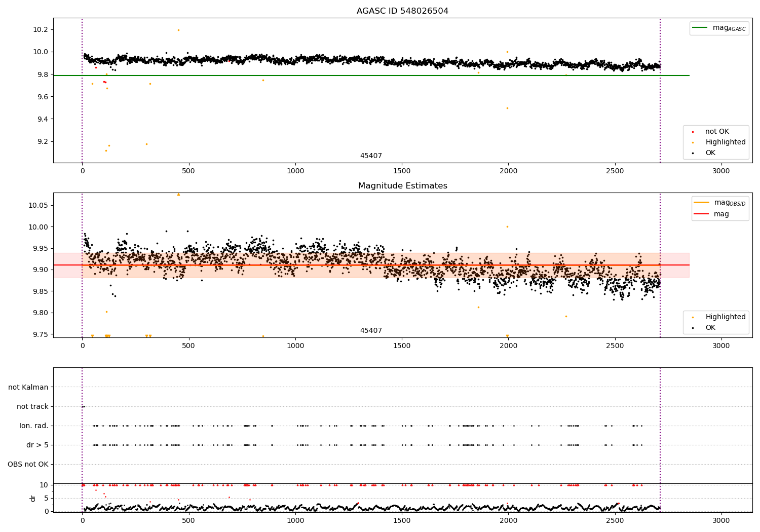The height and width of the screenshot is (532, 760).
Task: Click the 3000 x-axis tick of bottom plot
Action: point(721,520)
